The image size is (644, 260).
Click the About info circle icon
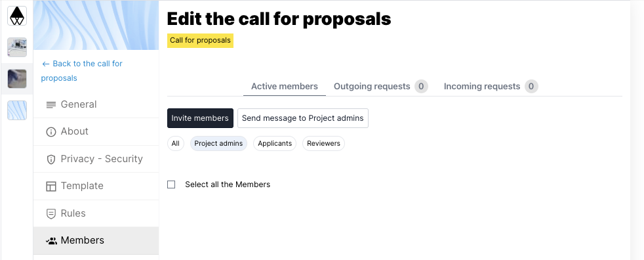click(51, 132)
